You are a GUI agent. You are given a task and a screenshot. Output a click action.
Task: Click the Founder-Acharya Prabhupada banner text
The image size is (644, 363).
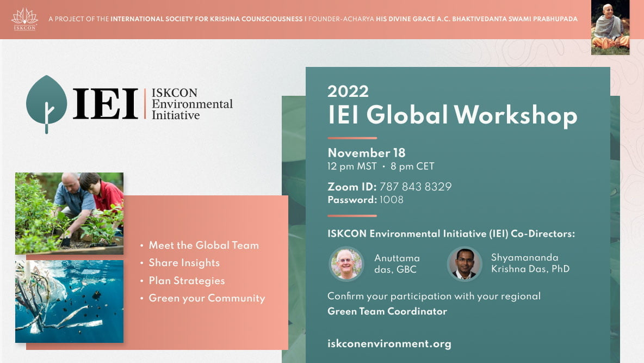click(443, 19)
